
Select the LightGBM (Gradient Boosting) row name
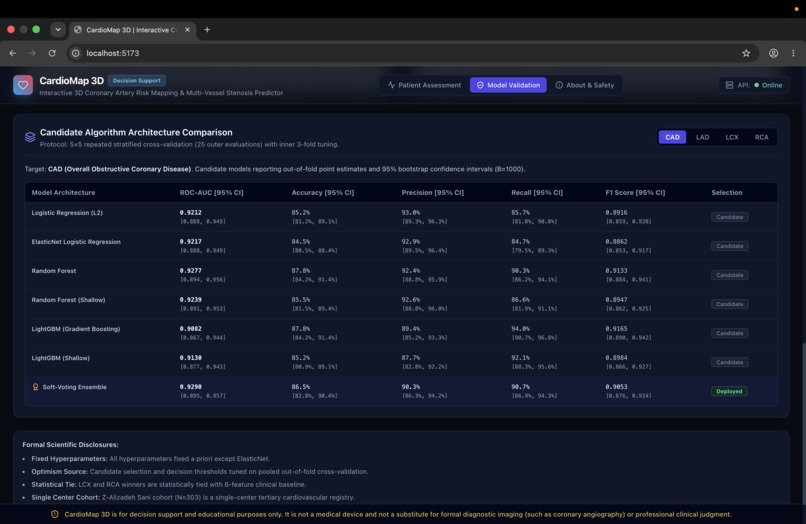[76, 329]
